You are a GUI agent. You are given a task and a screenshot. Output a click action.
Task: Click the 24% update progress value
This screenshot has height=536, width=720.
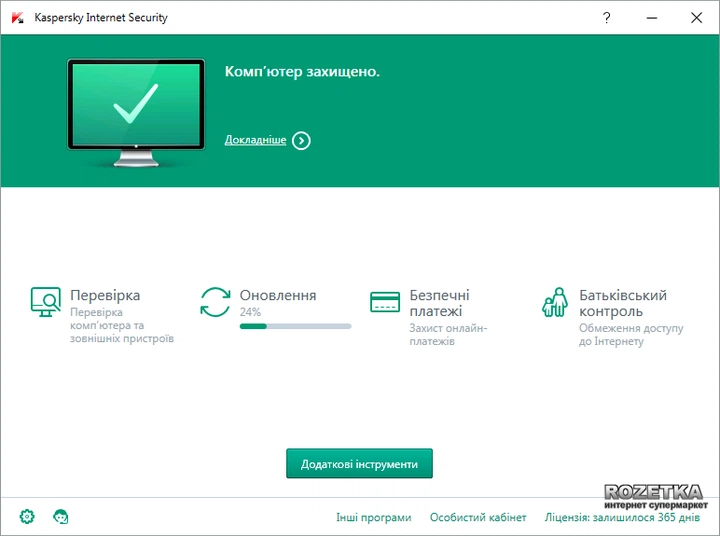[250, 312]
